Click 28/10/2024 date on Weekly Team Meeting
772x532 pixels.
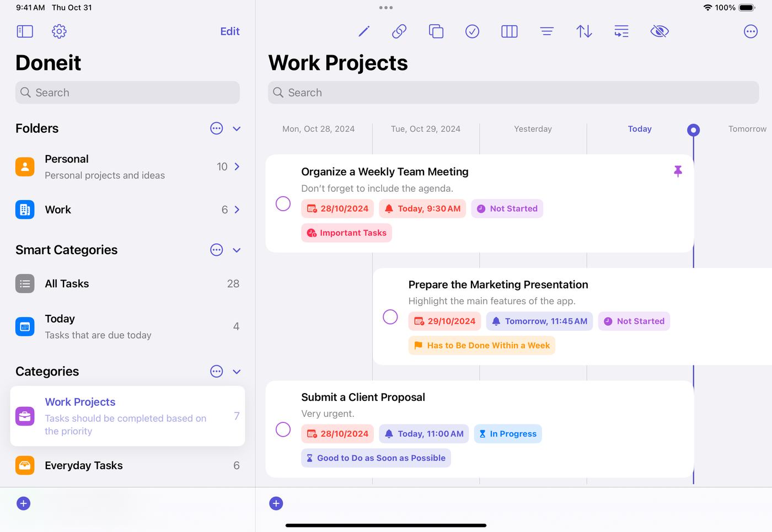point(337,209)
